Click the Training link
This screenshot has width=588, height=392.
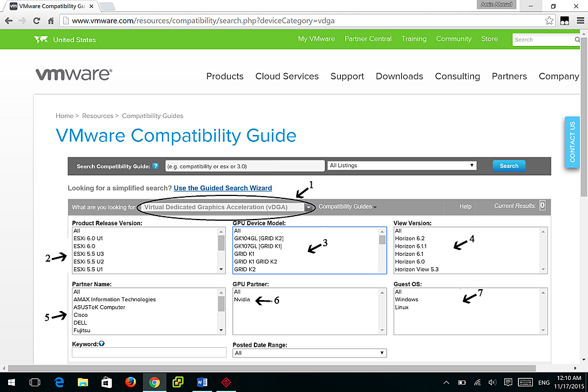pyautogui.click(x=413, y=39)
